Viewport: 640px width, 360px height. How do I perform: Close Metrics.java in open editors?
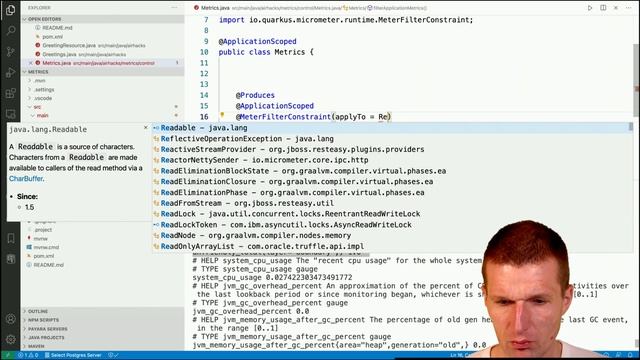point(31,63)
